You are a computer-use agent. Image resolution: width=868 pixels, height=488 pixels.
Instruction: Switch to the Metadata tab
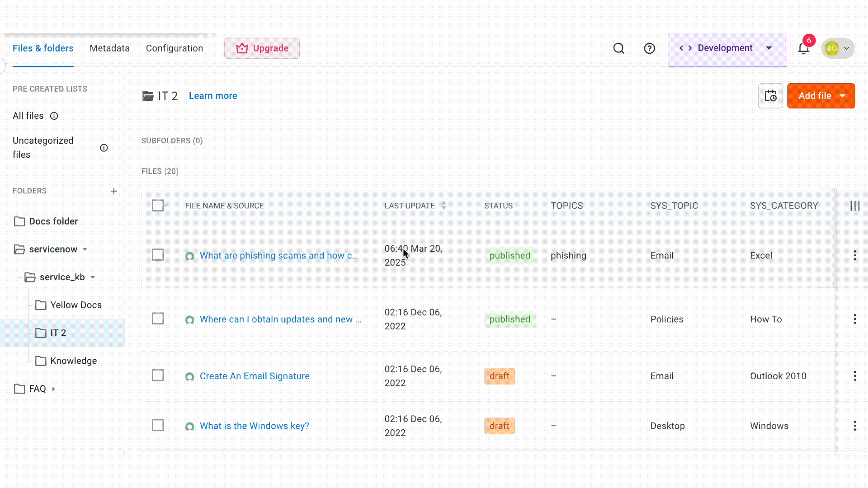click(109, 48)
